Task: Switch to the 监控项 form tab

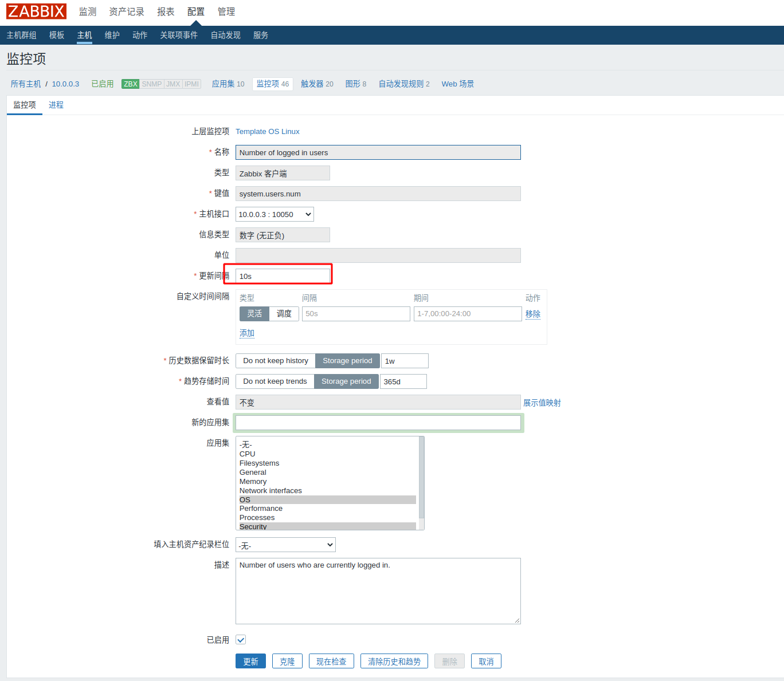Action: 25,105
